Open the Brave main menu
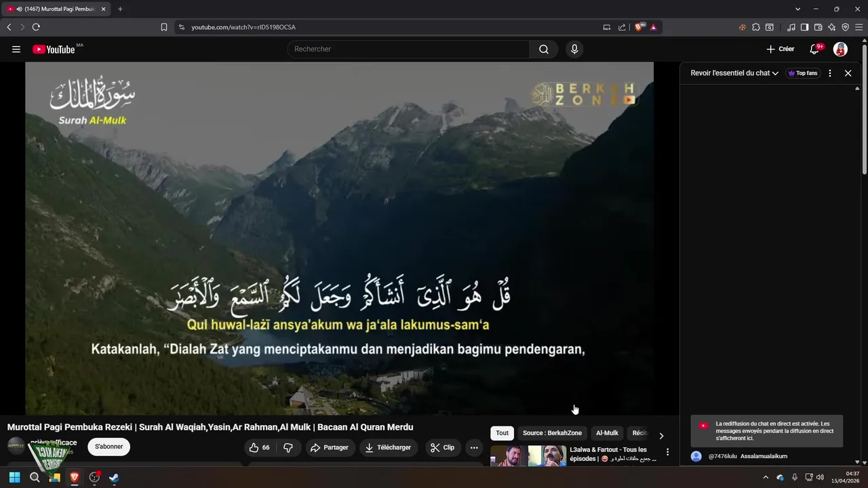 [859, 27]
